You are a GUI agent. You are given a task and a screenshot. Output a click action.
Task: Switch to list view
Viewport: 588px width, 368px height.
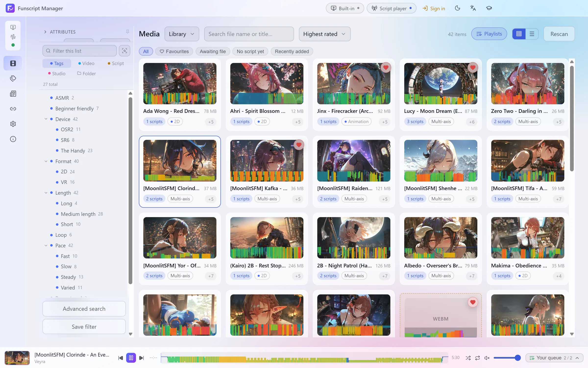(x=532, y=34)
